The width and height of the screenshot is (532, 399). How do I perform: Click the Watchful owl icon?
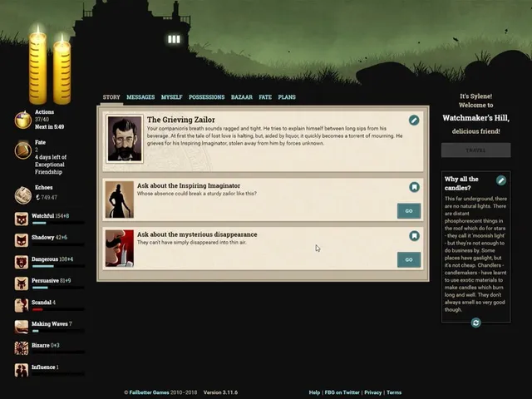[22, 219]
